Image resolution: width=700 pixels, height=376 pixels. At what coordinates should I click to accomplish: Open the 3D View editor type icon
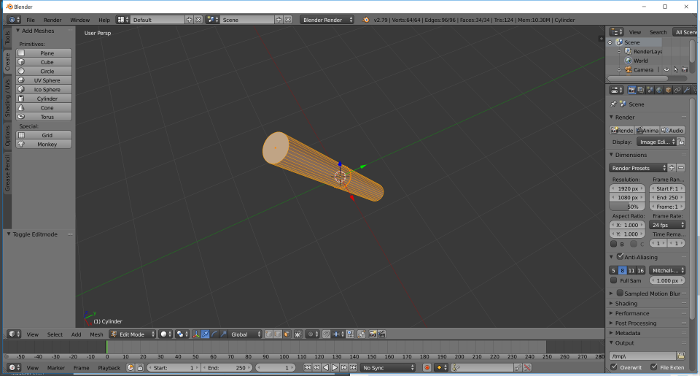[14, 334]
